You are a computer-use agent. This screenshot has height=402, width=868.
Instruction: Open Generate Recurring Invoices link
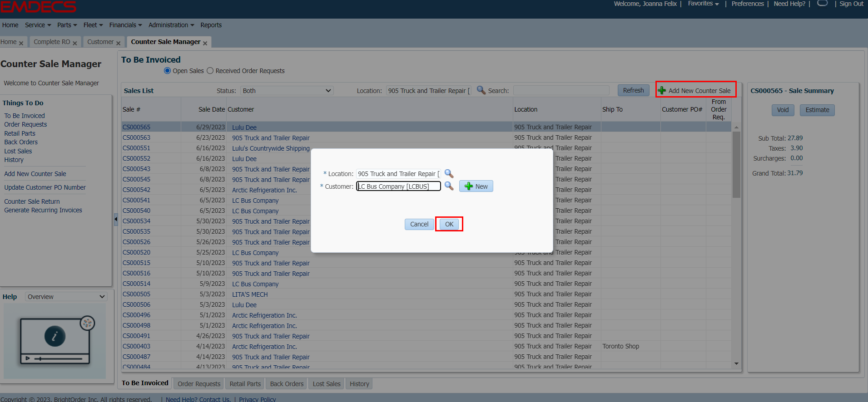coord(43,210)
